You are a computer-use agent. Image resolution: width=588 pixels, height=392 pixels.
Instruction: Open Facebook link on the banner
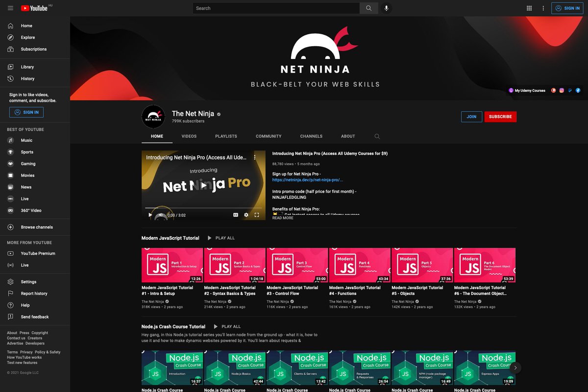(x=578, y=90)
